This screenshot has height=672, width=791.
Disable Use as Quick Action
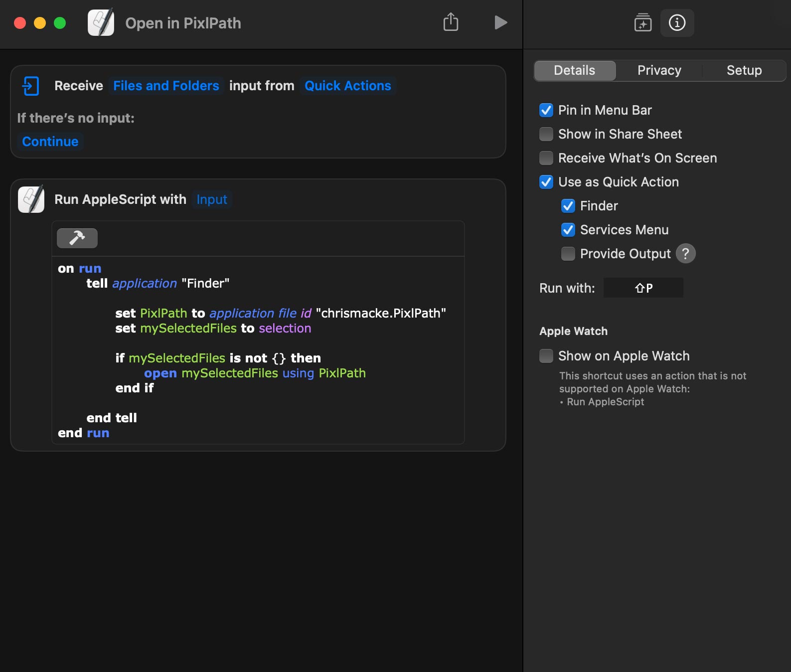pos(546,182)
